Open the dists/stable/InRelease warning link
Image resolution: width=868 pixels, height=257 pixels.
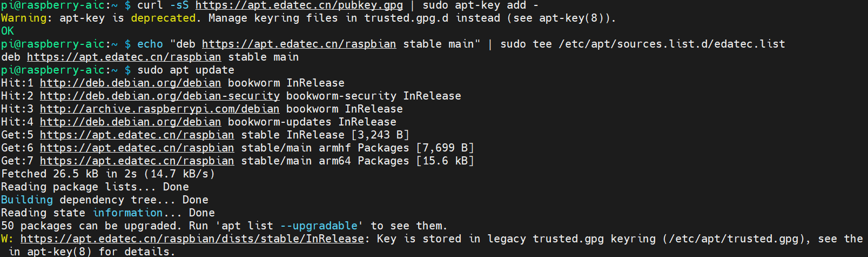[x=192, y=239]
